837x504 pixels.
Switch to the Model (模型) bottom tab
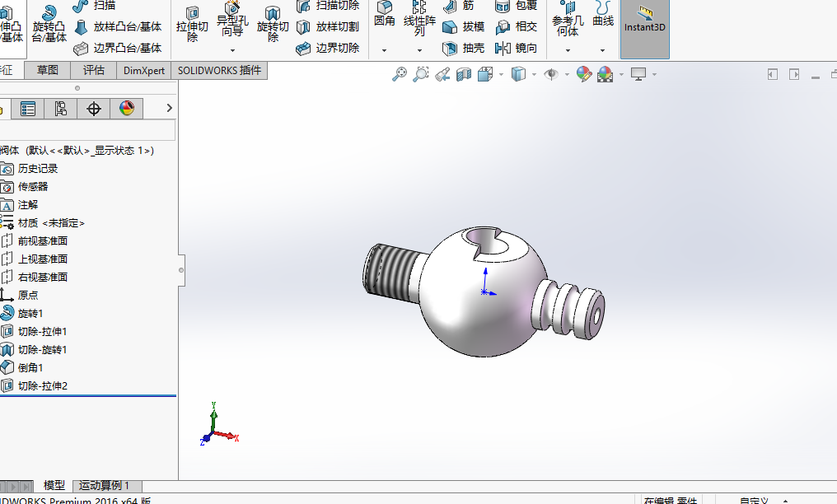54,485
